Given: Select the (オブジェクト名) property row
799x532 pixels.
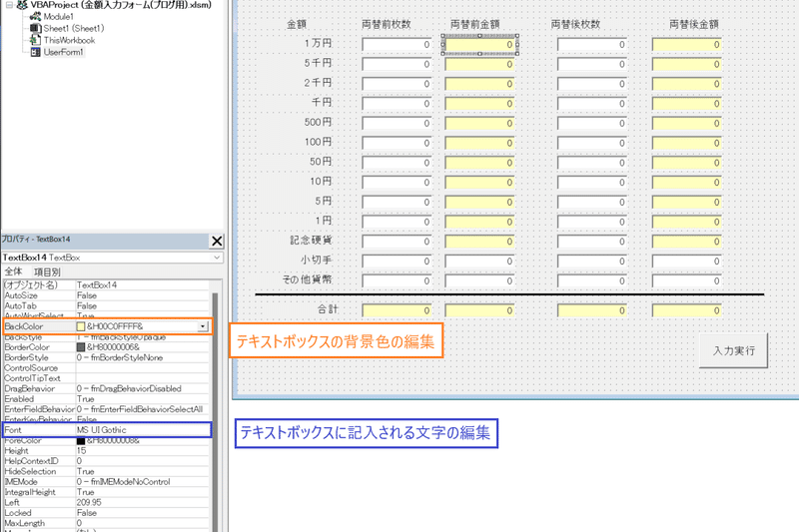Looking at the screenshot, I should coord(107,285).
